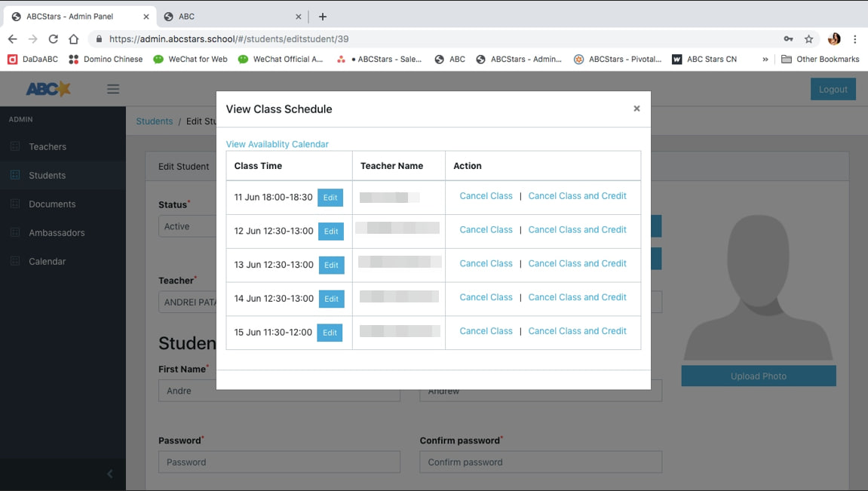Viewport: 868px width, 491px height.
Task: Bookmark this page with the star icon
Action: [808, 38]
